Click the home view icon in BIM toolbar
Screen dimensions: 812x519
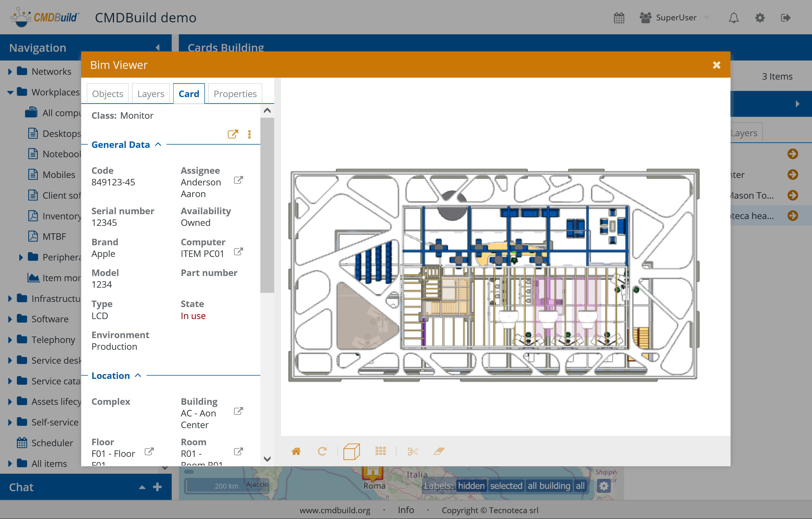click(x=296, y=451)
